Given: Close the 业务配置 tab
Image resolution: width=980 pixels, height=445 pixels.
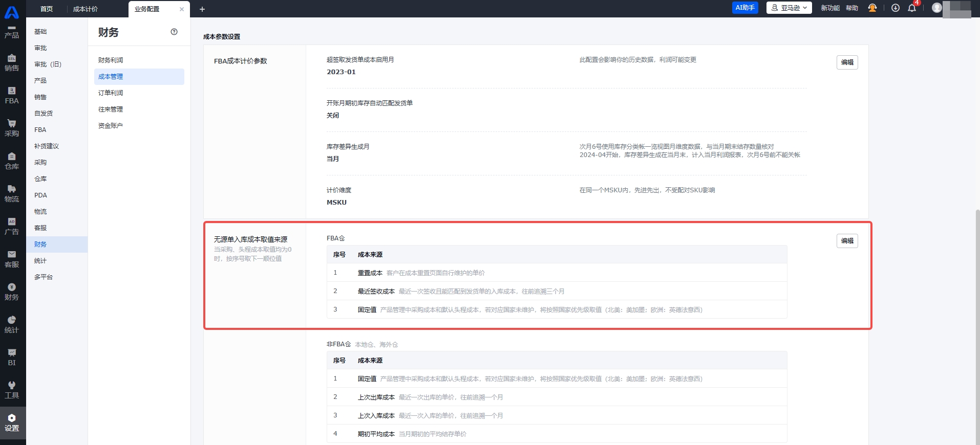Looking at the screenshot, I should (x=182, y=9).
